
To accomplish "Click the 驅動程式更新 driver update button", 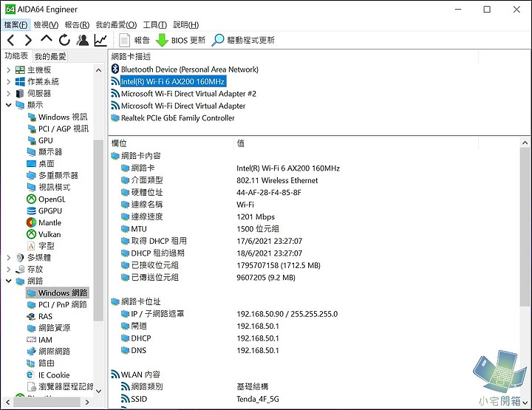I will click(x=243, y=41).
